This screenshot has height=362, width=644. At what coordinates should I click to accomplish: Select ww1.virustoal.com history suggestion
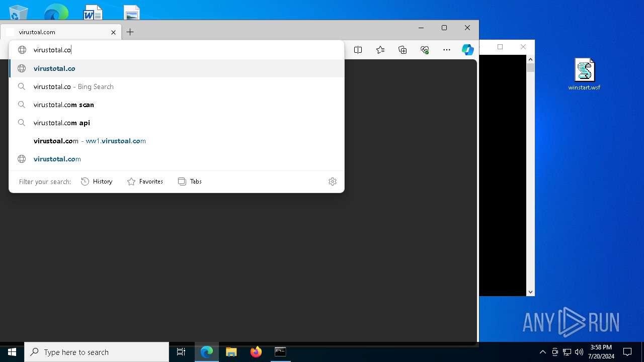coord(177,141)
